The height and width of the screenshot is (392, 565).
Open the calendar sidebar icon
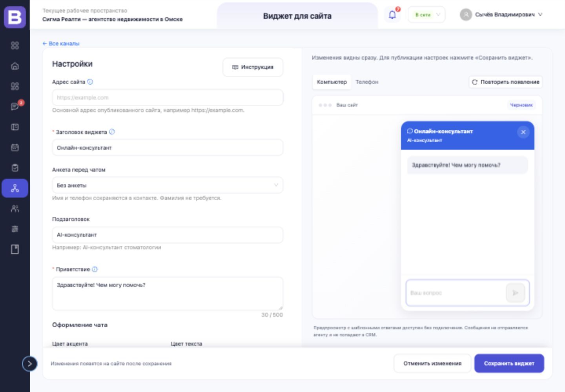[15, 147]
